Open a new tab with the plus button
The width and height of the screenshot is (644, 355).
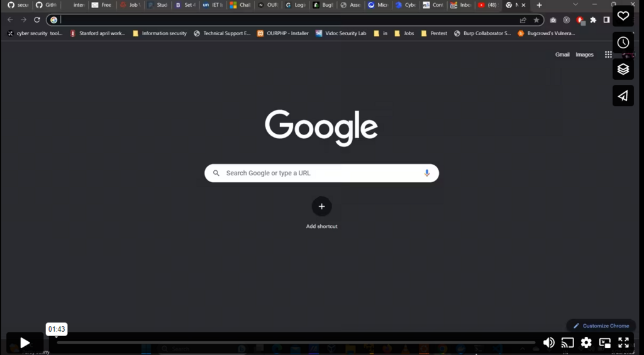[539, 5]
